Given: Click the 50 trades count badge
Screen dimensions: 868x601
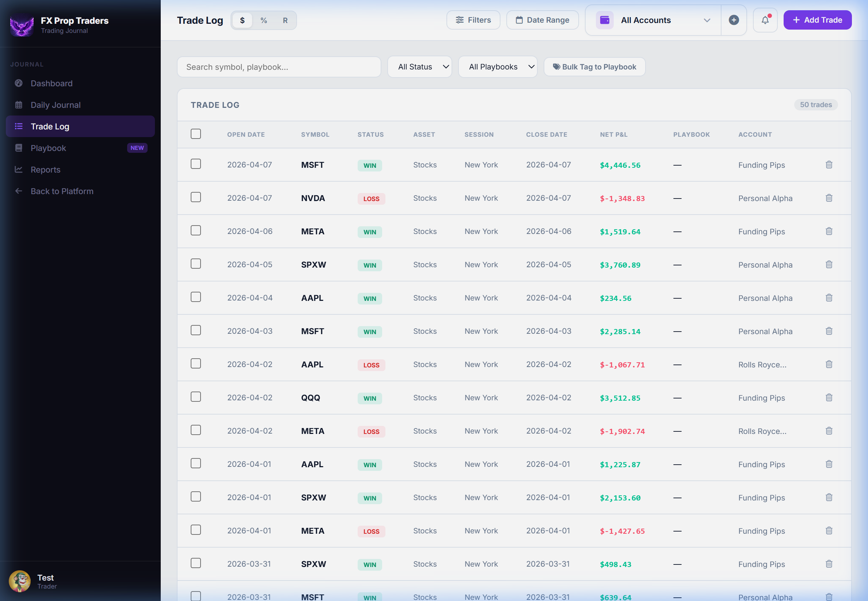Looking at the screenshot, I should coord(815,105).
